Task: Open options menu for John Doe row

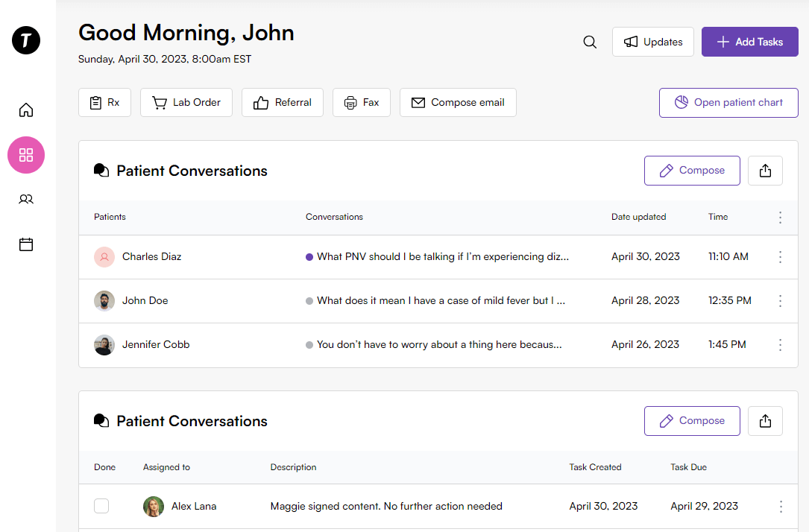Action: (781, 301)
